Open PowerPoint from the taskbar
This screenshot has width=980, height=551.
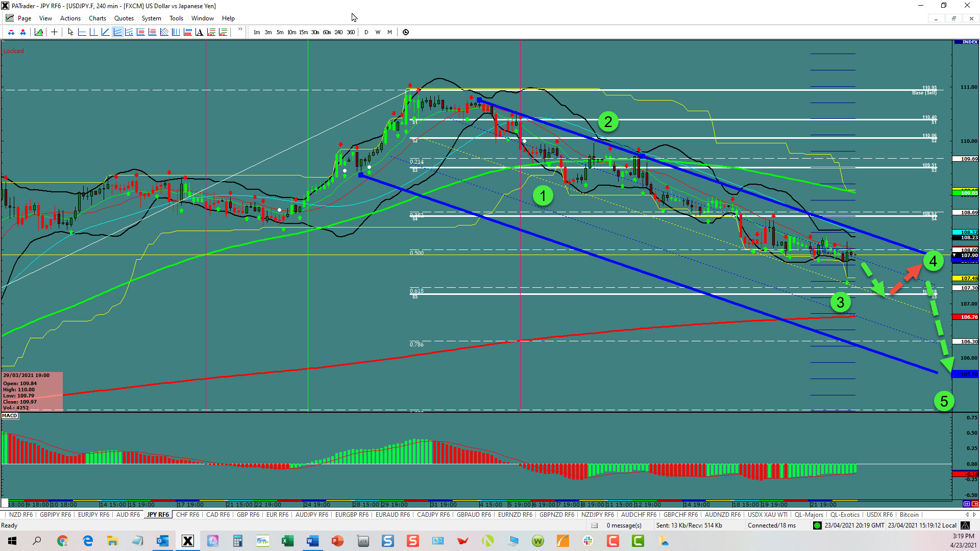point(338,541)
